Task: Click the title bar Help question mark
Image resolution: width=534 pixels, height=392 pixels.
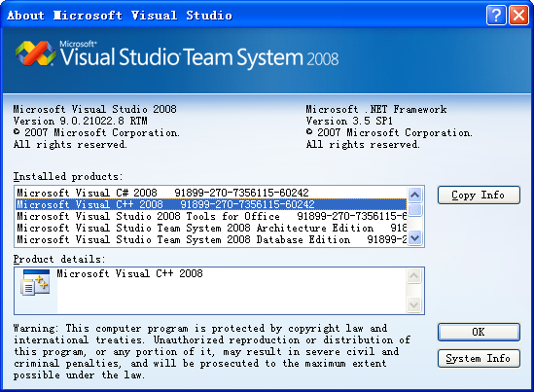Action: [x=496, y=16]
